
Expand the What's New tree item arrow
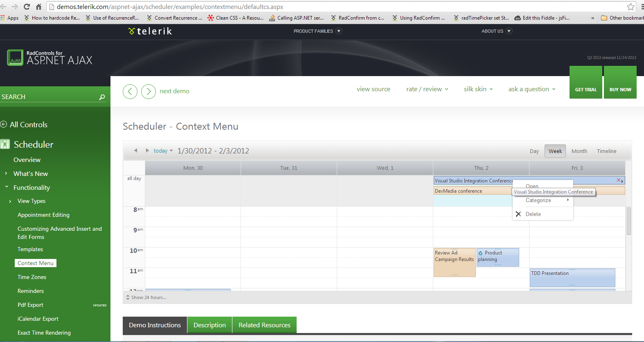6,173
